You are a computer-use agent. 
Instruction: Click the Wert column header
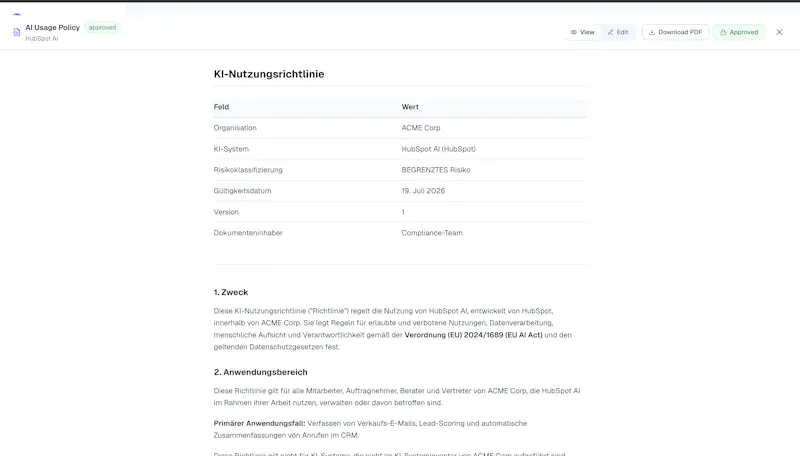pos(410,107)
